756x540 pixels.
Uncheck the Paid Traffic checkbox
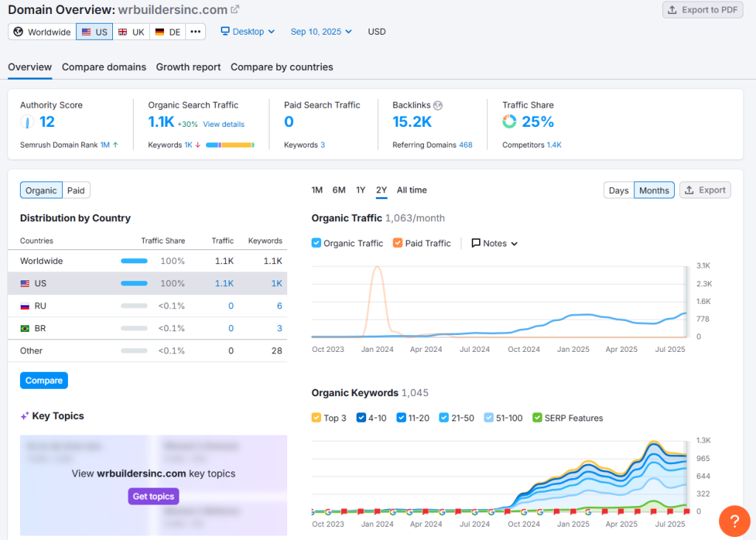click(398, 243)
